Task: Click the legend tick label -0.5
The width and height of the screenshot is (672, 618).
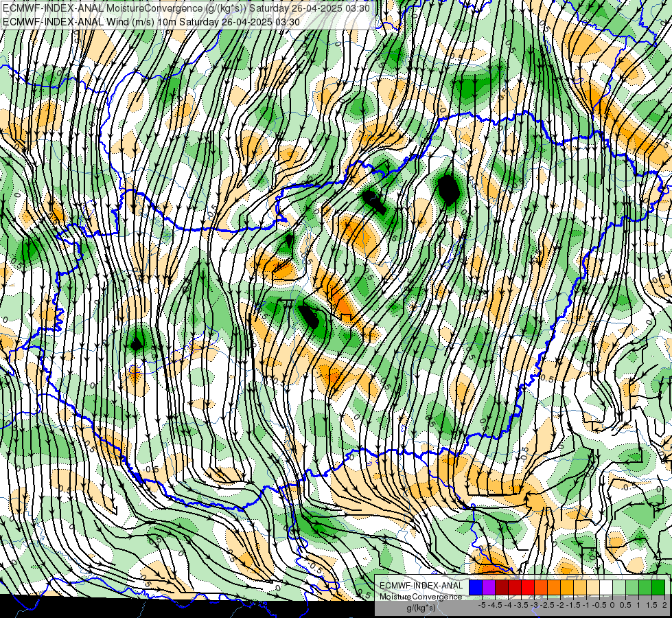Action: point(599,605)
